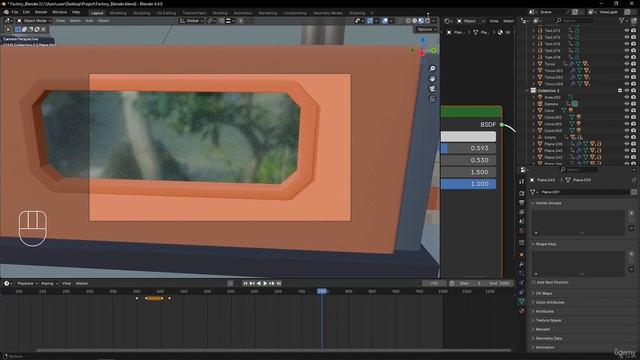This screenshot has height=360, width=640.
Task: Collapse the Shape Keys panel
Action: (546, 244)
